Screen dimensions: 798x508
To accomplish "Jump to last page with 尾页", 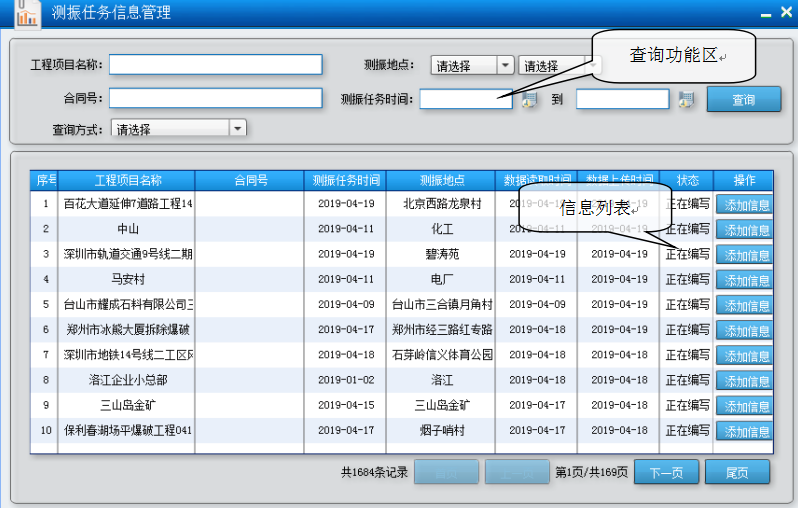I will click(x=736, y=472).
